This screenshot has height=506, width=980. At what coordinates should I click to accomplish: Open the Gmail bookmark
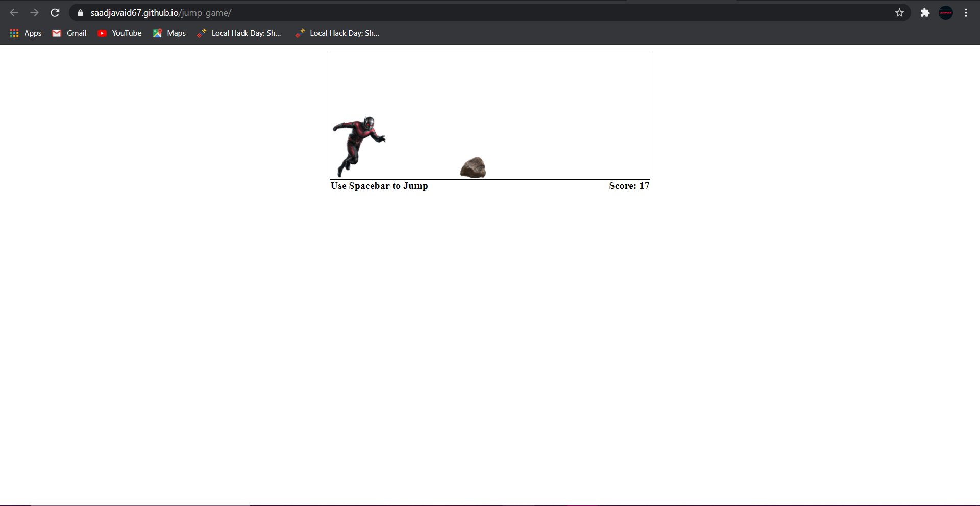click(69, 33)
